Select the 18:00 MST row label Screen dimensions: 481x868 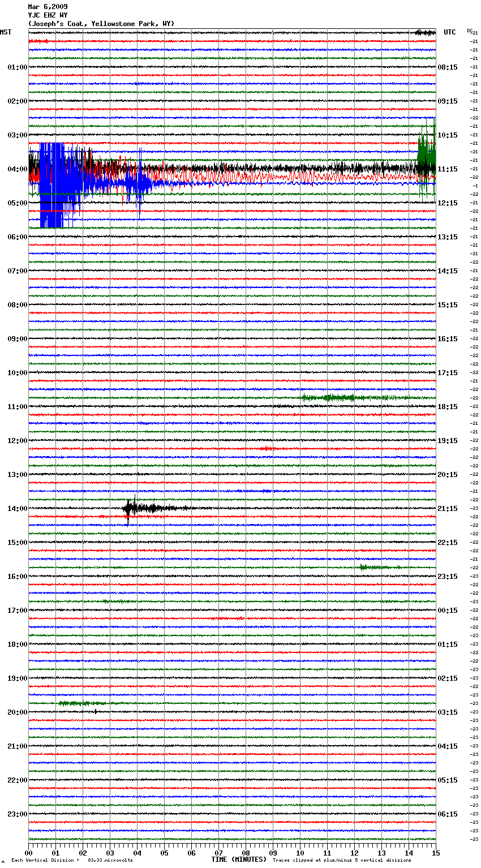18,644
